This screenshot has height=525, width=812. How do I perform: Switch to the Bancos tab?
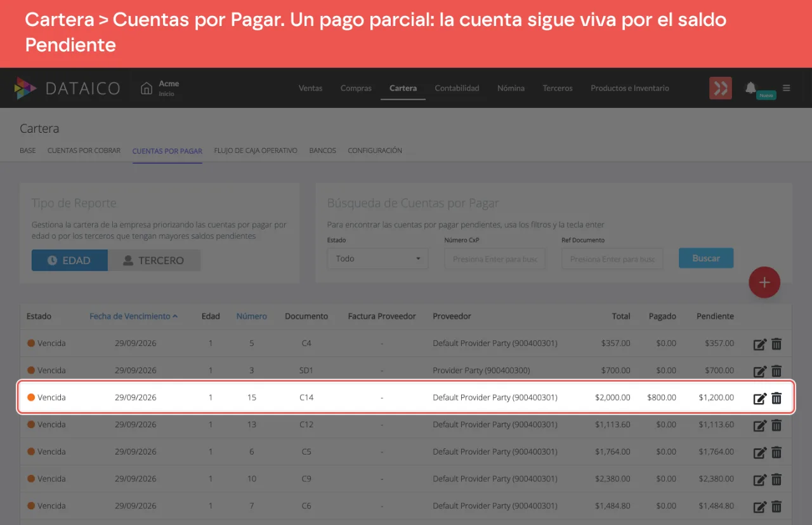pos(323,151)
